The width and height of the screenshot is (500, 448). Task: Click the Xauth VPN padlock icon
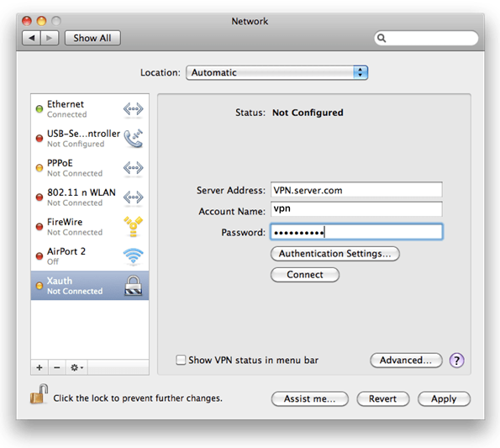tap(134, 286)
